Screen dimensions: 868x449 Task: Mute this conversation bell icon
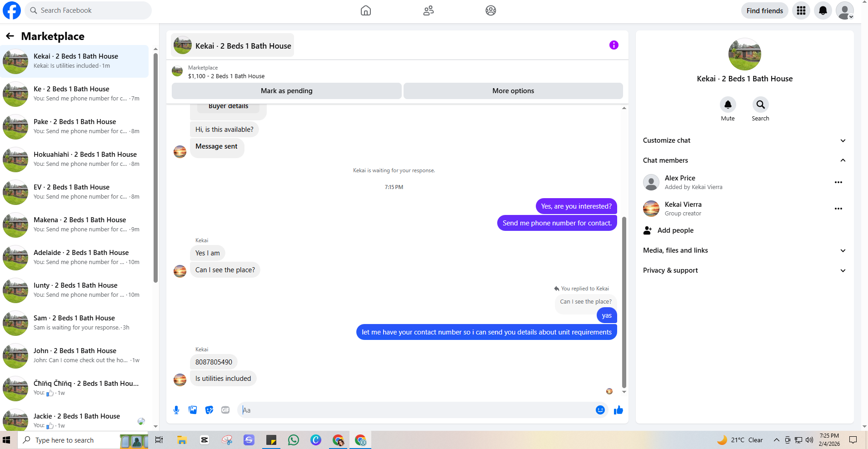pos(728,105)
